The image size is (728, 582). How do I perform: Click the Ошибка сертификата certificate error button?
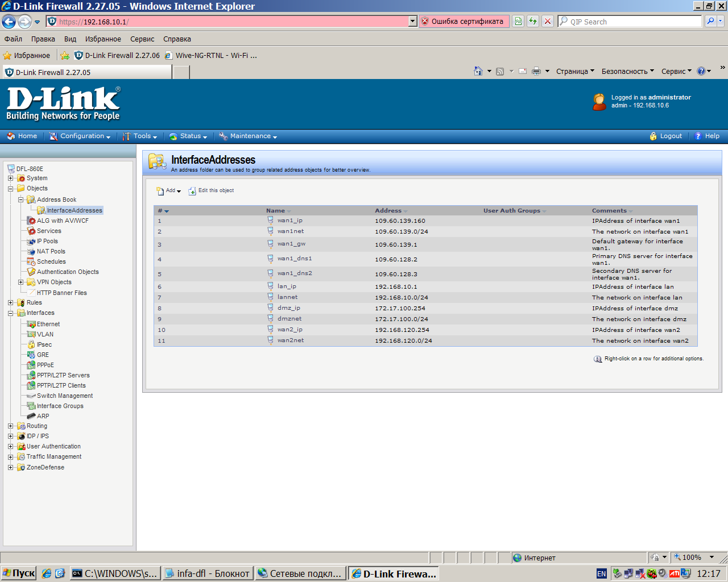point(464,22)
